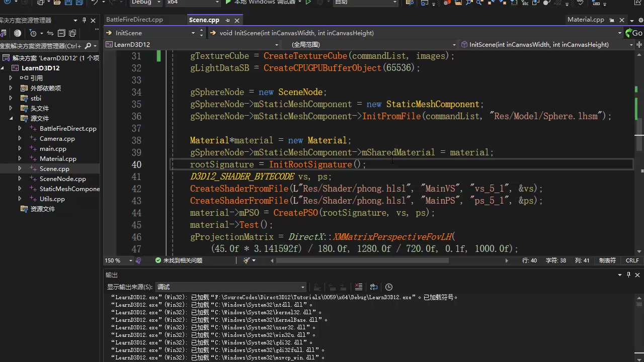Click the Go button beside navigation bar

tap(634, 33)
